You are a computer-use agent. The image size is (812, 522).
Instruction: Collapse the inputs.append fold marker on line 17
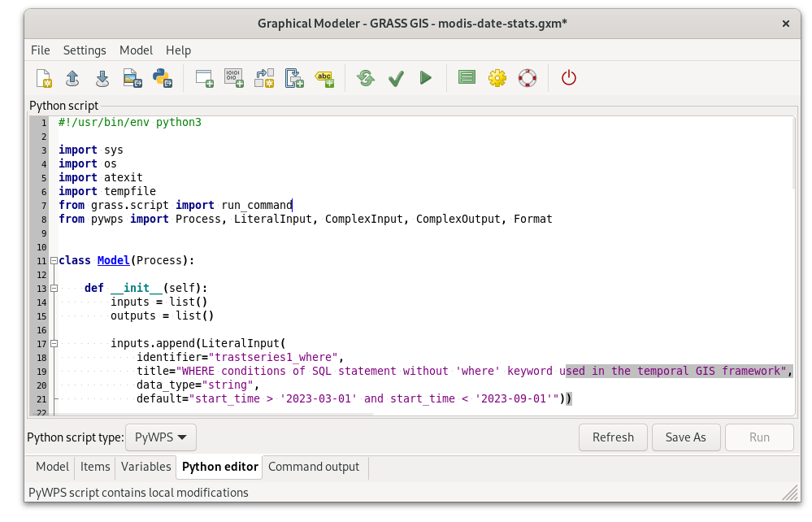pyautogui.click(x=54, y=343)
